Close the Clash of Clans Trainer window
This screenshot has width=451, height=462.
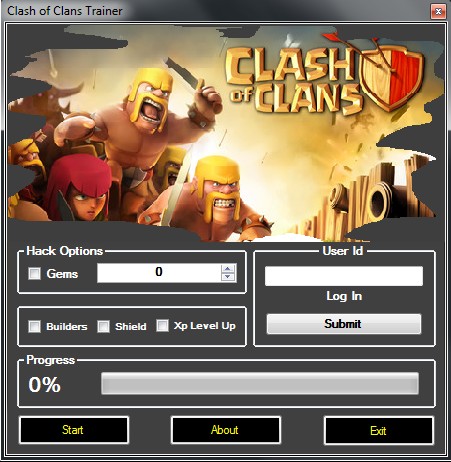click(x=438, y=12)
